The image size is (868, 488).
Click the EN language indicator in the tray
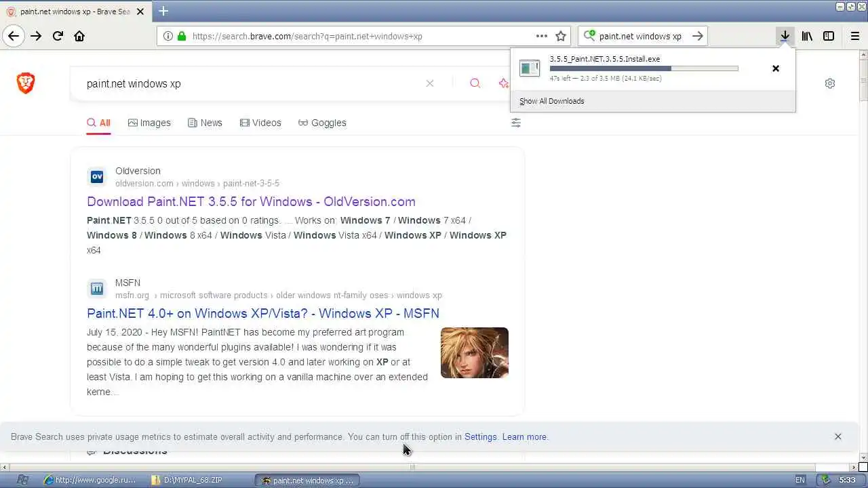pyautogui.click(x=800, y=480)
